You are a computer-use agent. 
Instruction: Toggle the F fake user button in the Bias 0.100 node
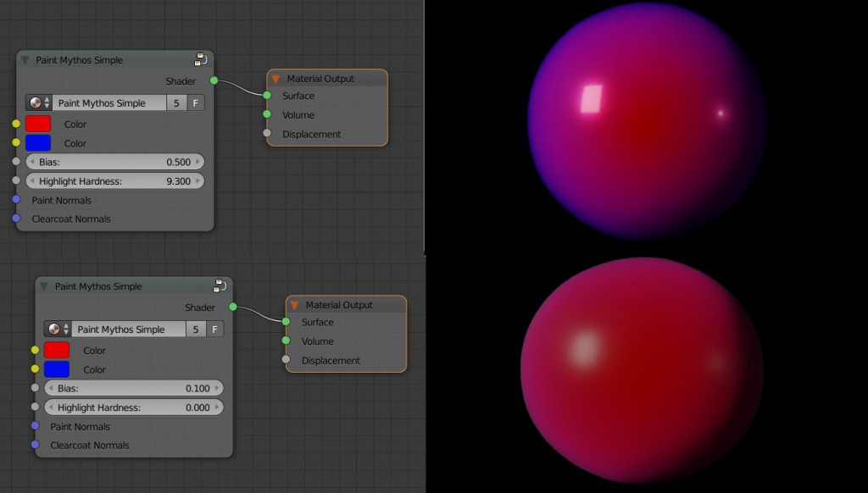215,330
